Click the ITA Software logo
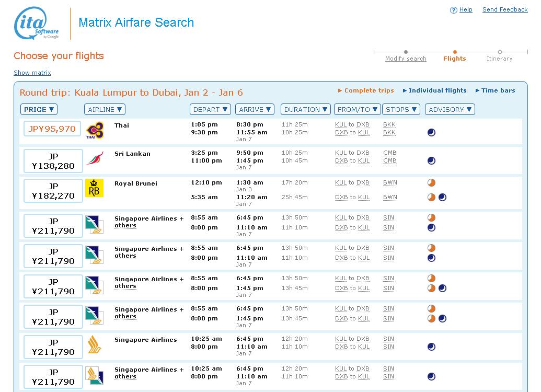541x392 pixels. pyautogui.click(x=37, y=23)
